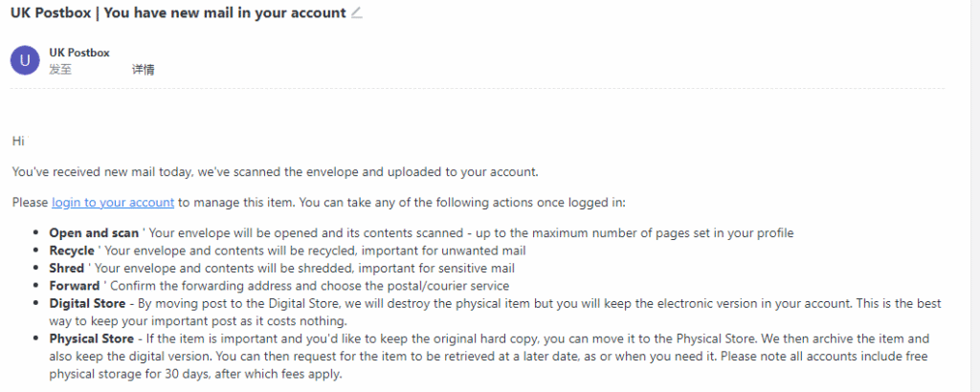The width and height of the screenshot is (980, 392).
Task: Click the 'Physical Store' bold heading
Action: (93, 338)
